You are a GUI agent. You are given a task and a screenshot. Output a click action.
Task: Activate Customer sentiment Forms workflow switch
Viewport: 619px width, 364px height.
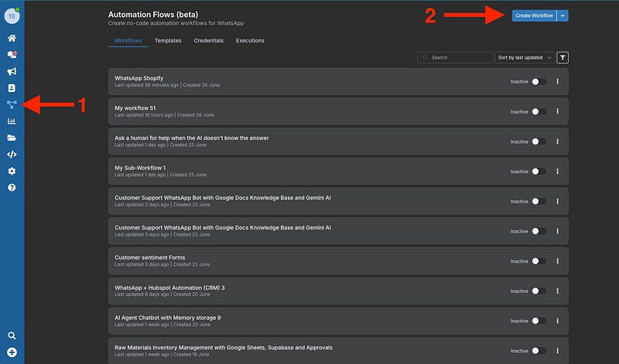click(539, 261)
